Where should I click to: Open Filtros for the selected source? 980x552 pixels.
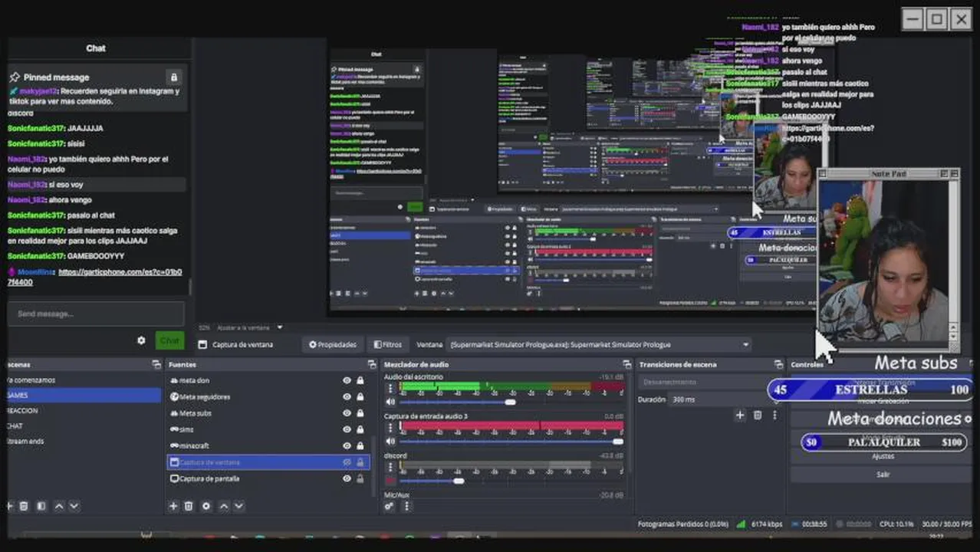coord(388,345)
